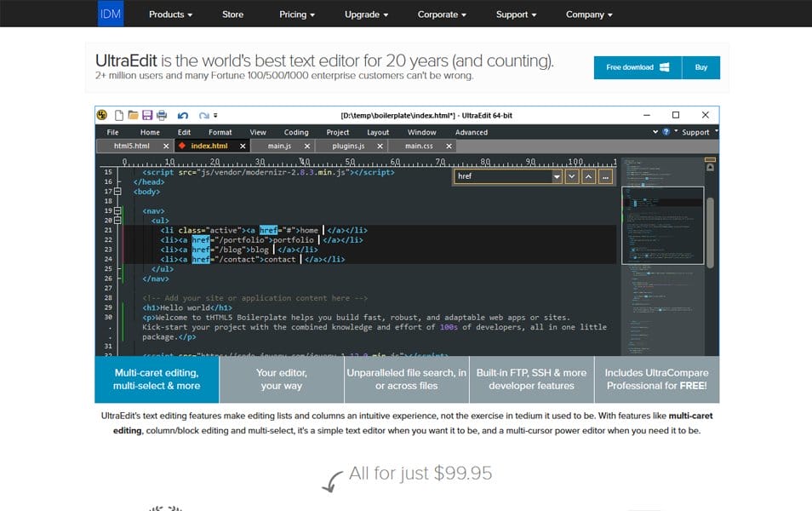Select the Built-in FTP, SSH feature tab

tap(532, 379)
